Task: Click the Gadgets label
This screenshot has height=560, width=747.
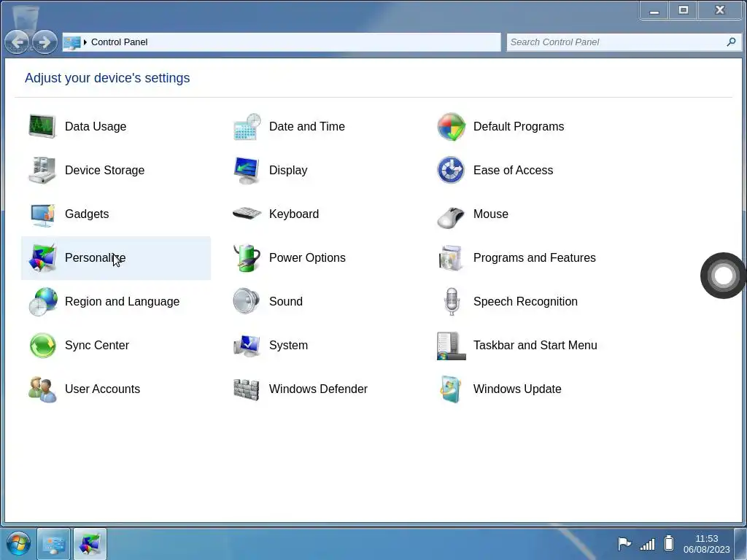Action: [x=87, y=214]
